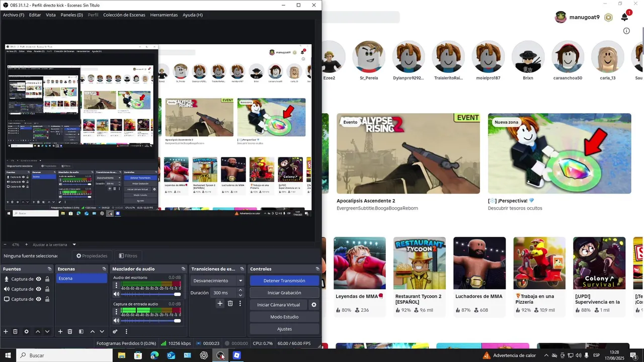Click Iniciar Grabación button
This screenshot has width=644, height=362.
click(x=284, y=293)
